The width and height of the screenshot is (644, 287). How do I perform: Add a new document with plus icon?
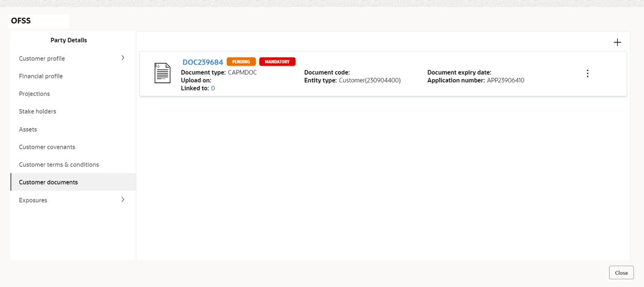tap(617, 42)
